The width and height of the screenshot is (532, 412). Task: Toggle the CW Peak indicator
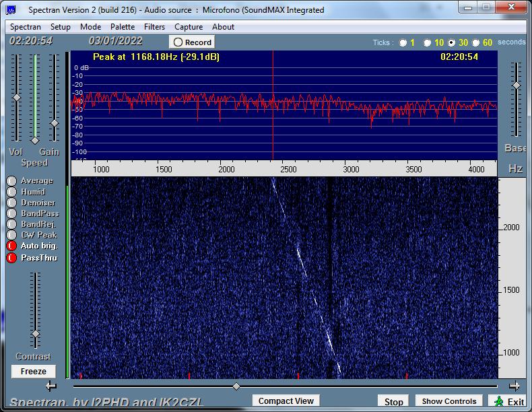[x=11, y=235]
